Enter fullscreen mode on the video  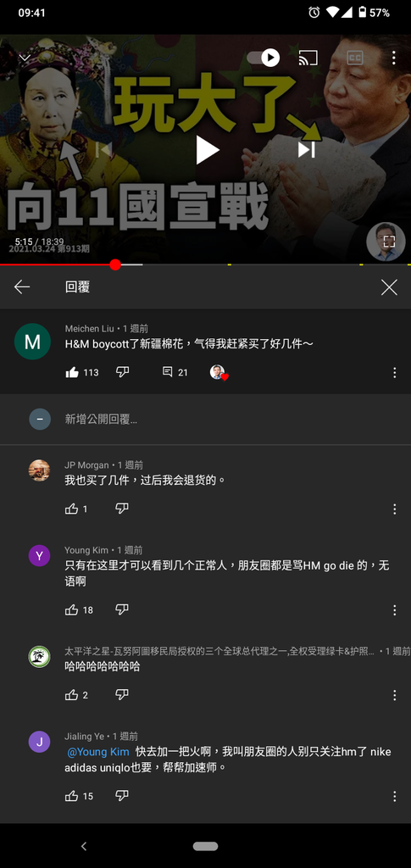[389, 242]
